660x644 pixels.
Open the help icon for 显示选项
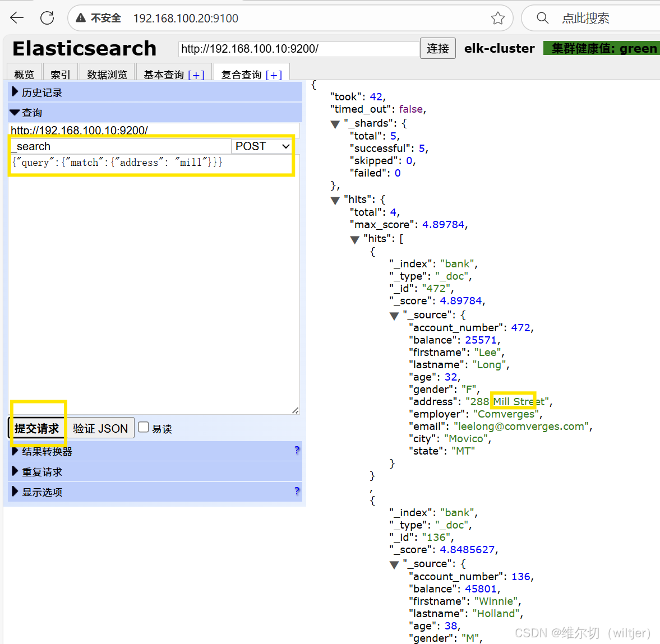[x=297, y=491]
